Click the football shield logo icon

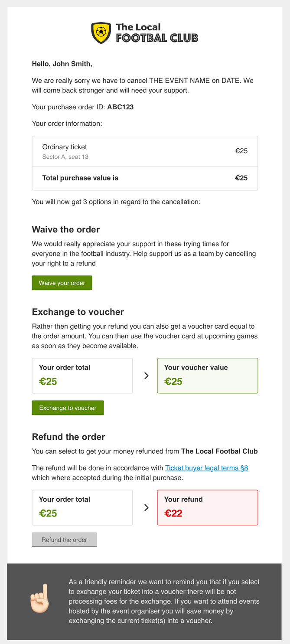coord(101,33)
